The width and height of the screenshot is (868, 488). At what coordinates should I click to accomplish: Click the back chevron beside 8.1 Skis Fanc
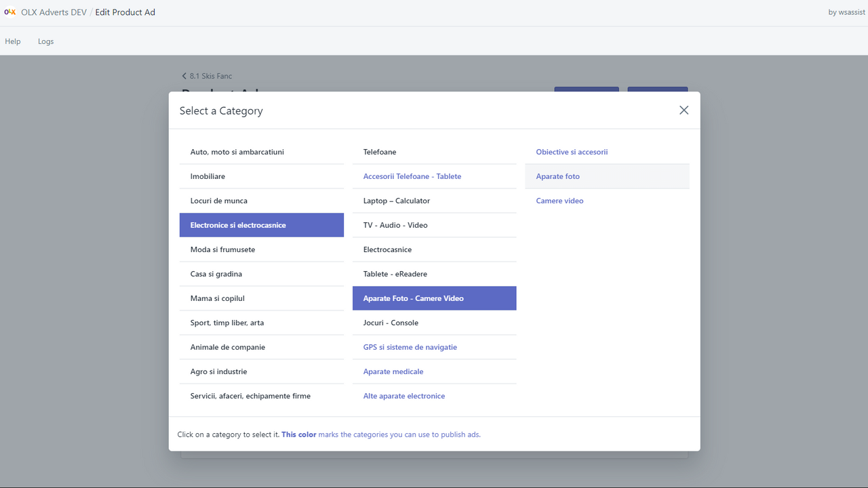tap(184, 76)
